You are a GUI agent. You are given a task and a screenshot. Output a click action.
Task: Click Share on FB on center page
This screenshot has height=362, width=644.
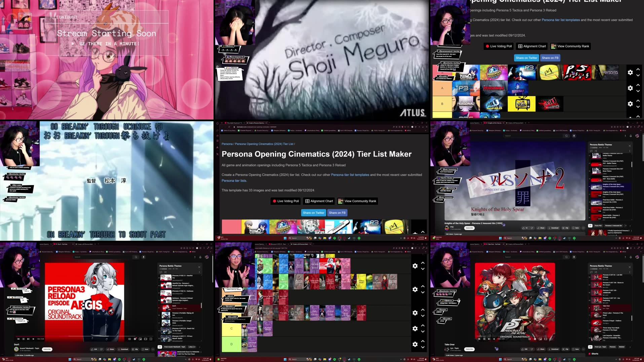337,213
